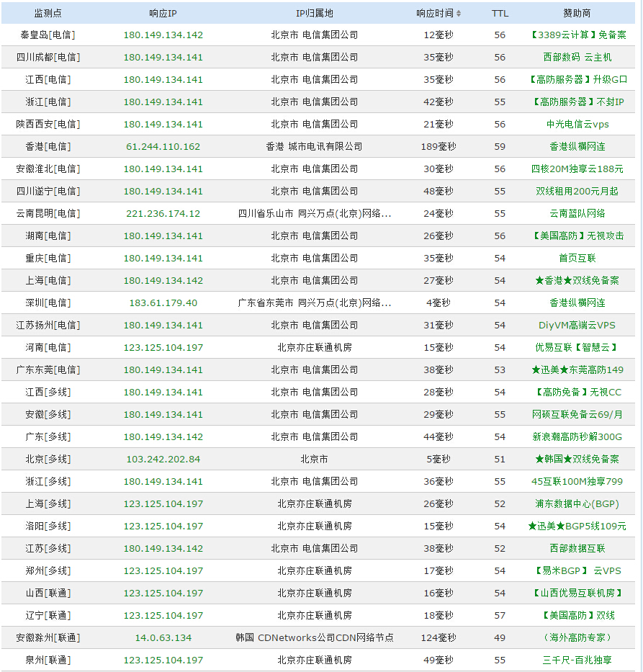This screenshot has width=643, height=672.
Task: Open sponsor link 【山西优易互联机房】
Action: (x=577, y=593)
